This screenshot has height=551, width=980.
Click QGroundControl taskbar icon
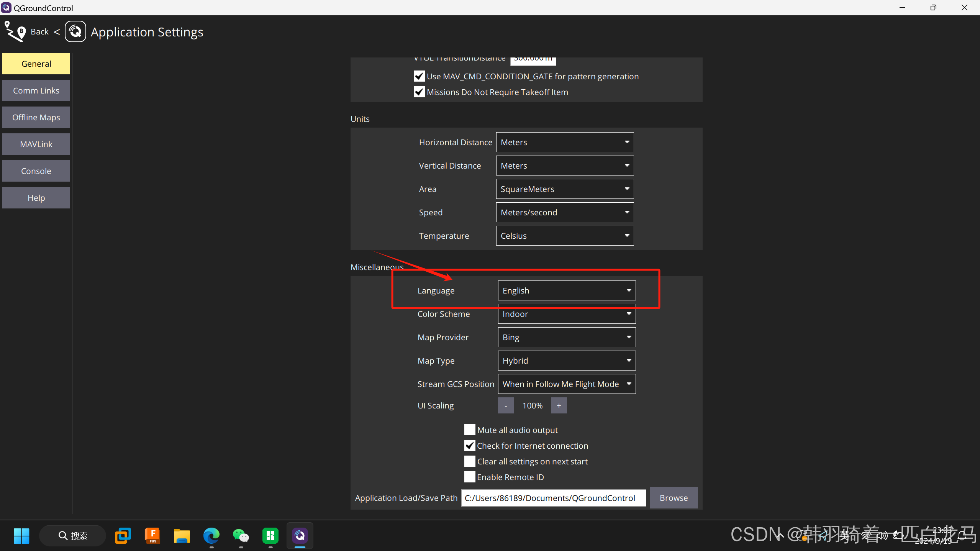point(300,536)
